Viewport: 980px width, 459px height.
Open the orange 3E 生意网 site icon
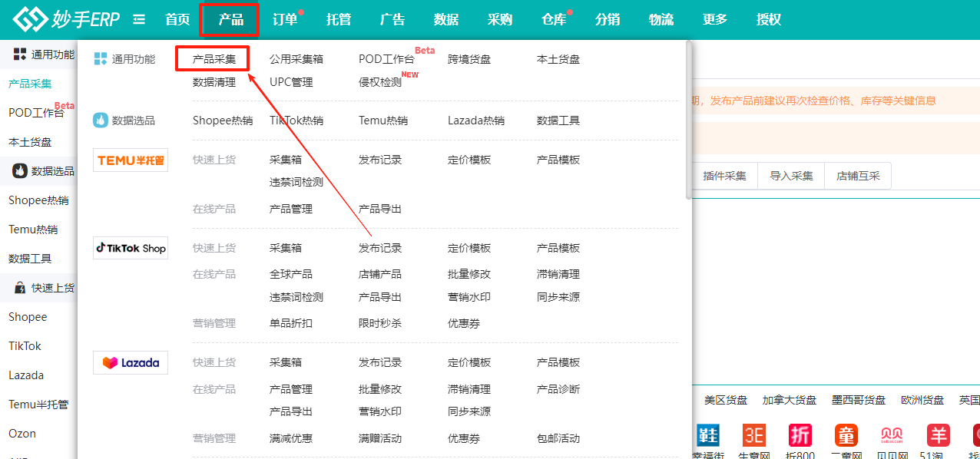click(x=754, y=435)
